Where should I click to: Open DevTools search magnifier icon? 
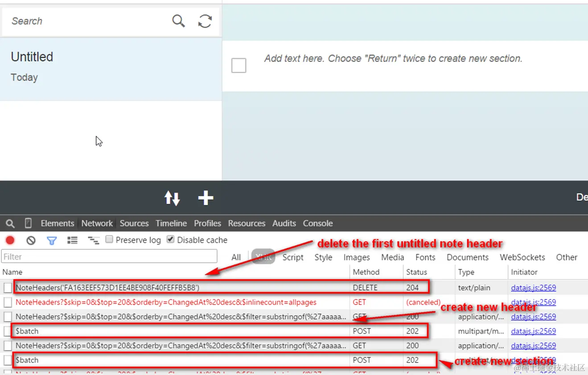click(x=10, y=223)
